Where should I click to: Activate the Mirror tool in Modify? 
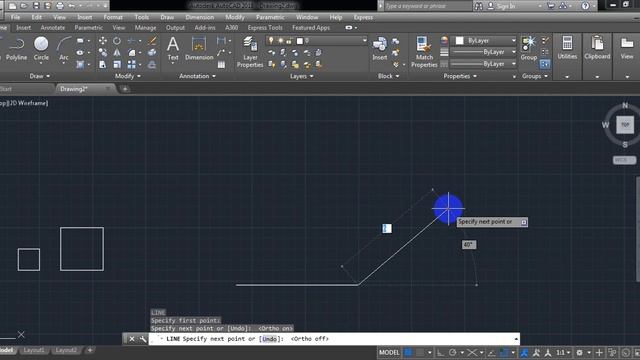coord(117,53)
